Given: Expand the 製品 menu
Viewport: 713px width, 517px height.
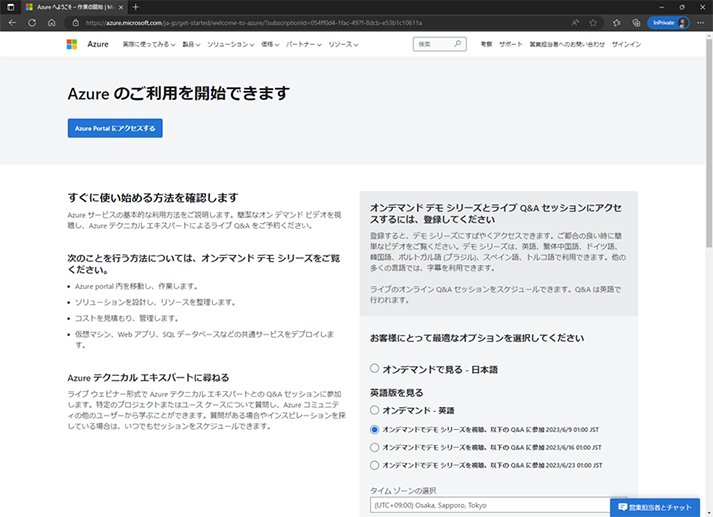Looking at the screenshot, I should coord(191,45).
